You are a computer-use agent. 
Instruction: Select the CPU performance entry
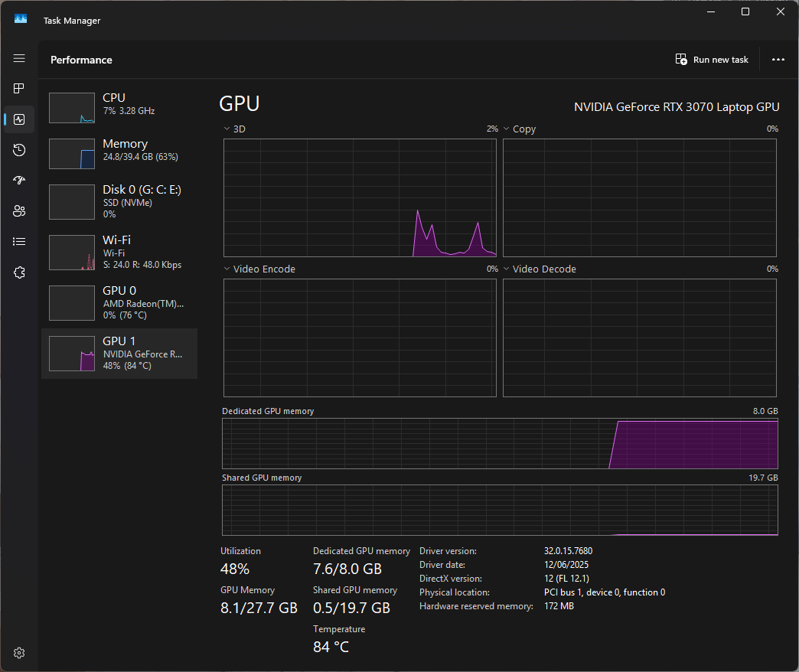pyautogui.click(x=119, y=107)
